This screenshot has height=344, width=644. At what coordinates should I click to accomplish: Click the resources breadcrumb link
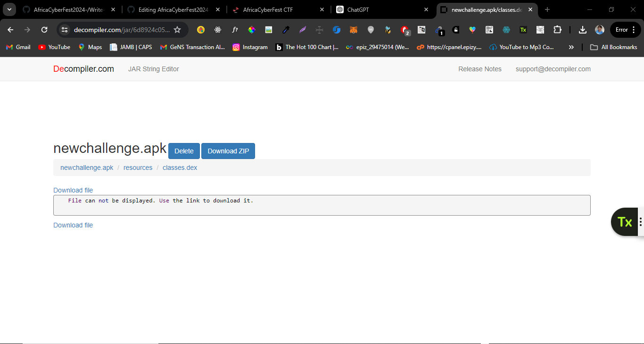click(138, 168)
